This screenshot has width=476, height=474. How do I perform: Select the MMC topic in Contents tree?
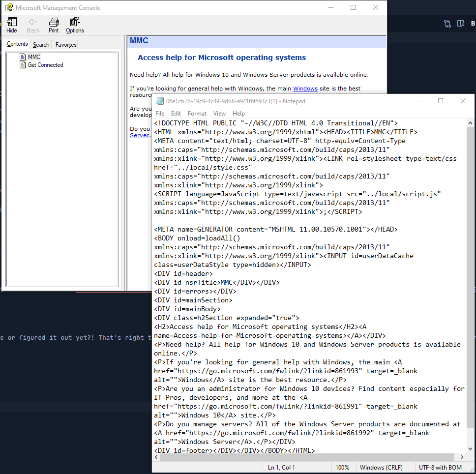(x=34, y=57)
